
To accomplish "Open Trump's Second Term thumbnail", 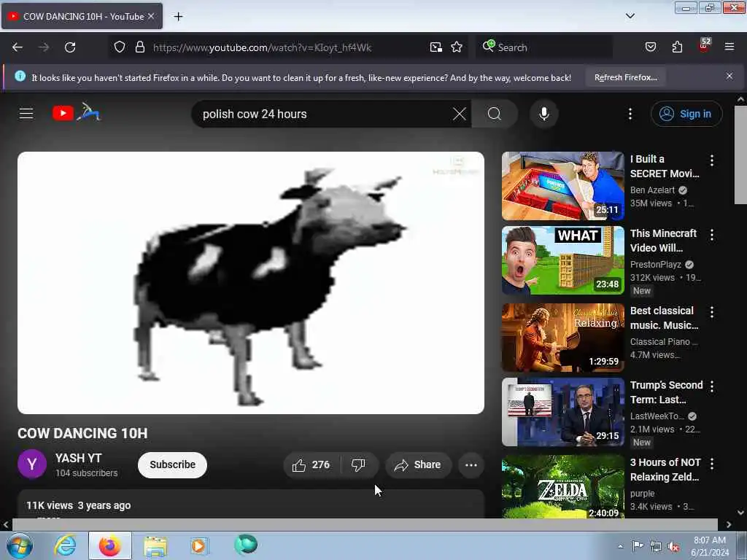I will click(x=562, y=412).
